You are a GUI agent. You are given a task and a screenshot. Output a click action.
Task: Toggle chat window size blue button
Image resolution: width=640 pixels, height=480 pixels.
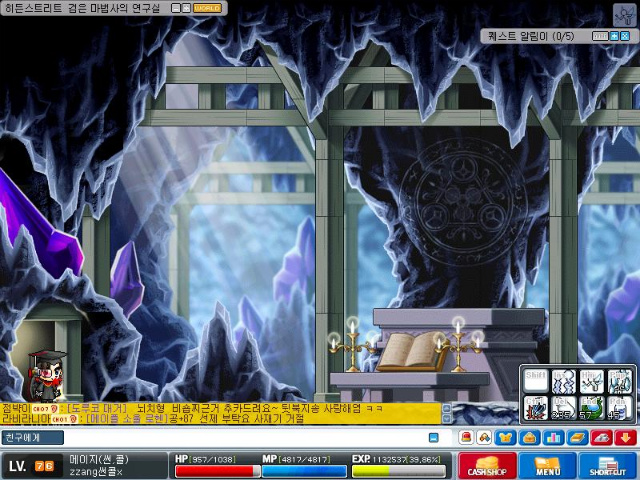click(x=434, y=438)
